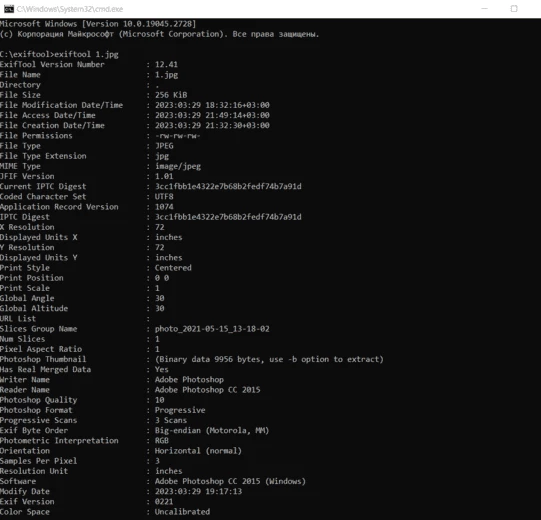Click the Slices Group Name photo_2021-05-15 value
541x520 pixels.
(212, 329)
